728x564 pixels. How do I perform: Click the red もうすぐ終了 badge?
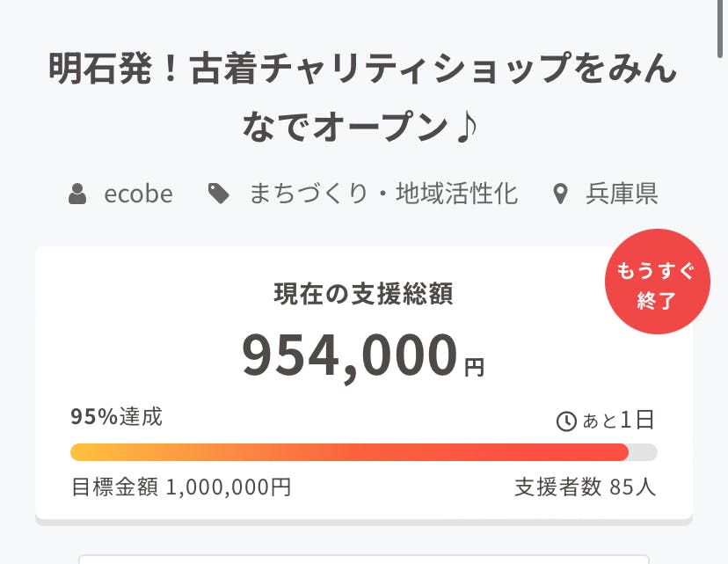[657, 284]
